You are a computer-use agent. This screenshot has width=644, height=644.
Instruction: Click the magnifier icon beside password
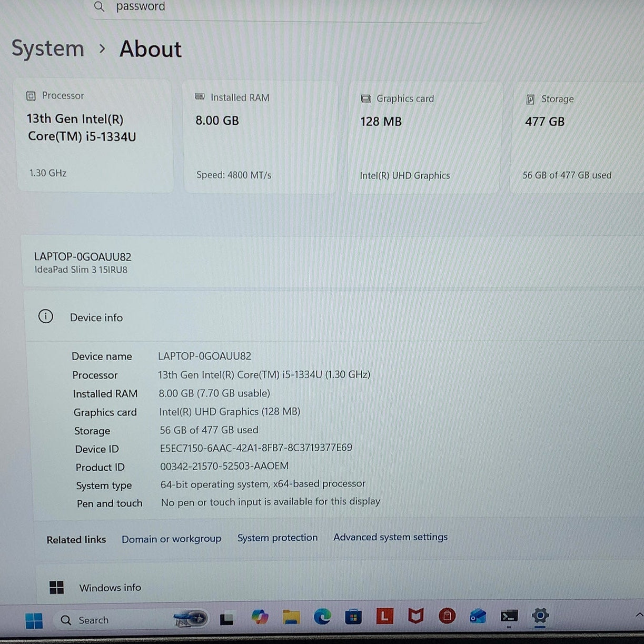tap(99, 7)
